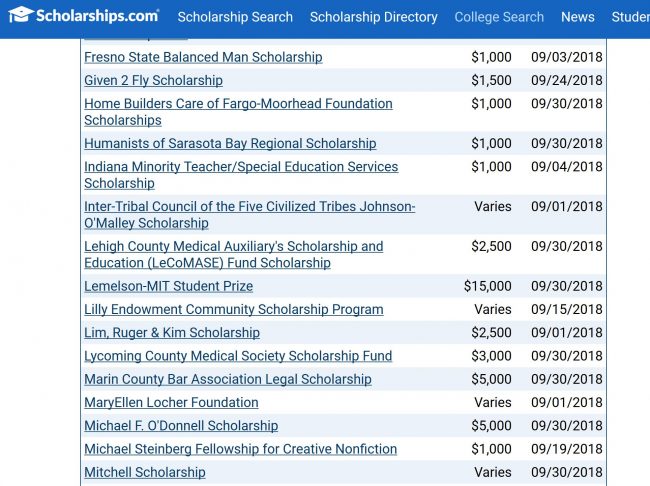Select Indiana Minority Teacher scholarship link
Viewport: 650px width, 486px height.
click(241, 167)
